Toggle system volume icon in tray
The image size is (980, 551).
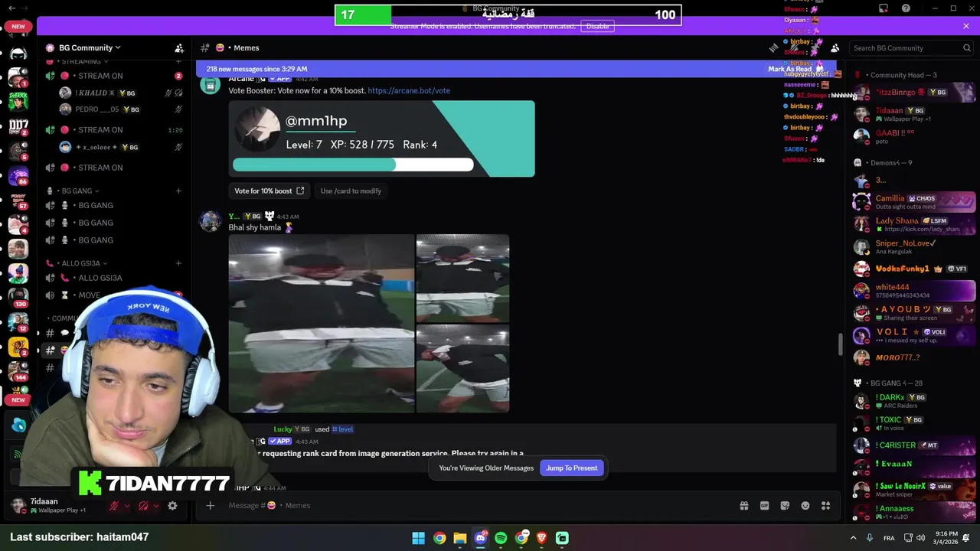coord(920,538)
